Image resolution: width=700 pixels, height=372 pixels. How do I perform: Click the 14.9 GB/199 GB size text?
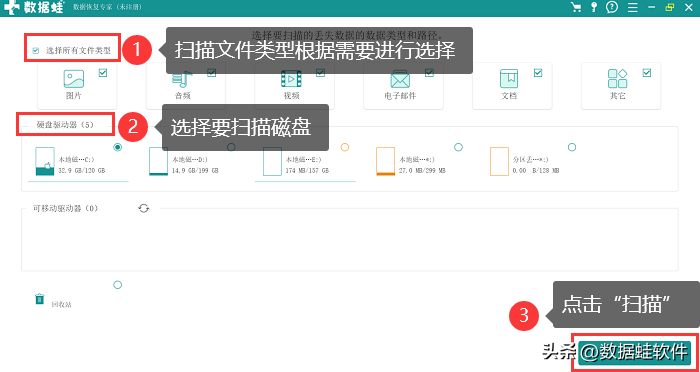[x=196, y=171]
